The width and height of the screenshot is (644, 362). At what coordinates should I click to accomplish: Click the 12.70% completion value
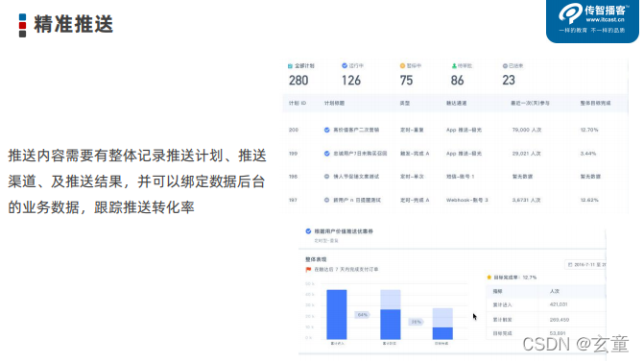click(589, 130)
